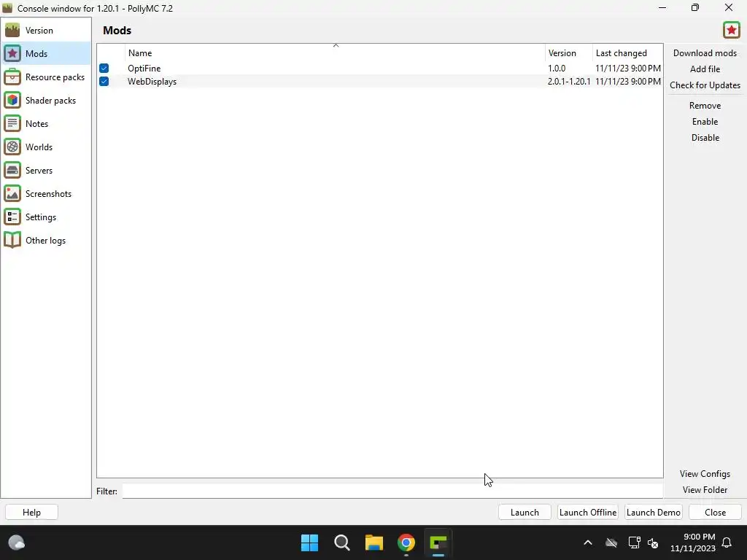Open the Windows Start menu
This screenshot has height=560, width=747.
pos(309,542)
